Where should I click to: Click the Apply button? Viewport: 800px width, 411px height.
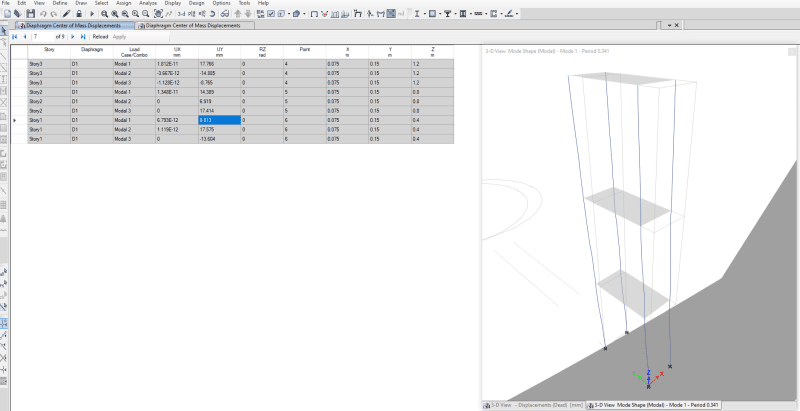(x=119, y=37)
